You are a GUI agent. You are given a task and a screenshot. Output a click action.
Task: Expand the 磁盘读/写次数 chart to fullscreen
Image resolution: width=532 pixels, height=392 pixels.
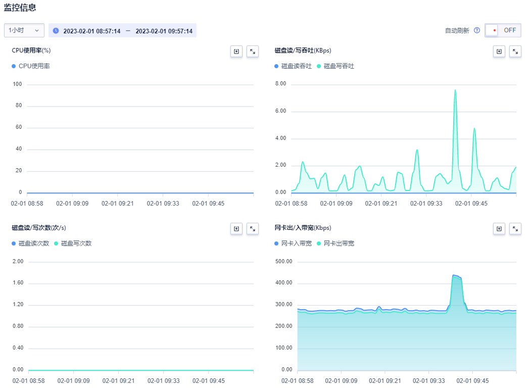pyautogui.click(x=253, y=229)
